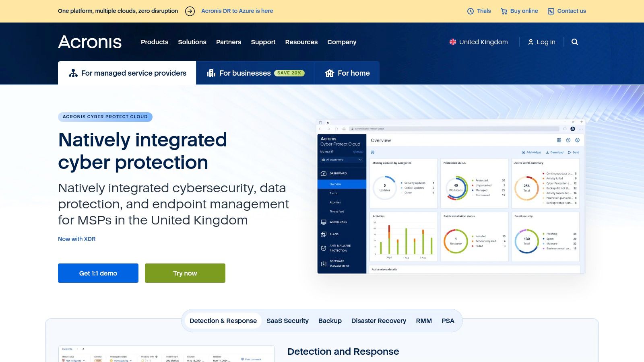Click the ACRONIS CYBER PROTECT CLOUD badge
Image resolution: width=644 pixels, height=362 pixels.
[x=105, y=117]
